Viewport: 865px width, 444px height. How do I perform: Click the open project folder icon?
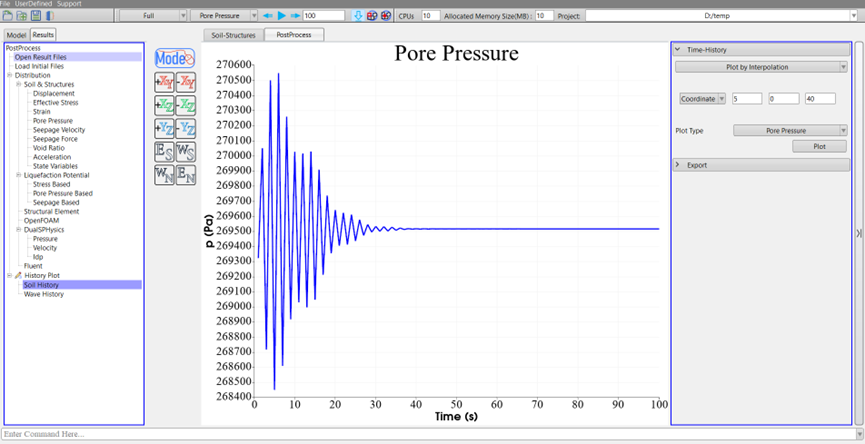tap(8, 16)
